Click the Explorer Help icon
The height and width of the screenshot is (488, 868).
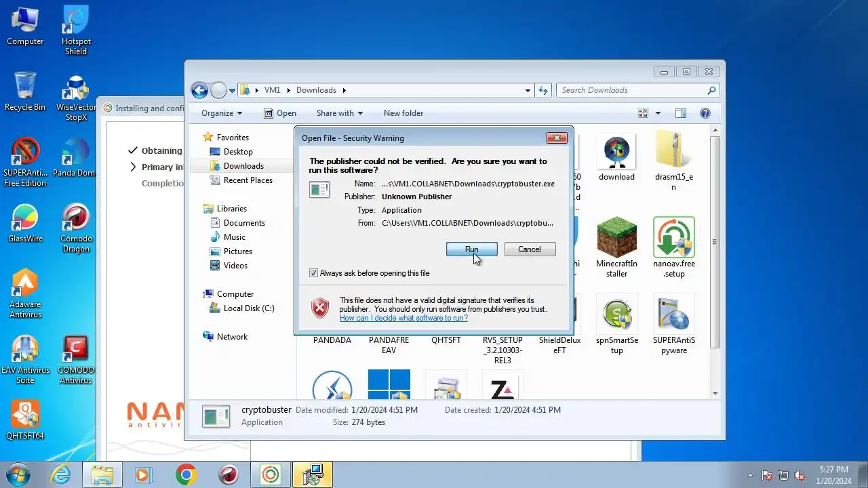(x=705, y=113)
